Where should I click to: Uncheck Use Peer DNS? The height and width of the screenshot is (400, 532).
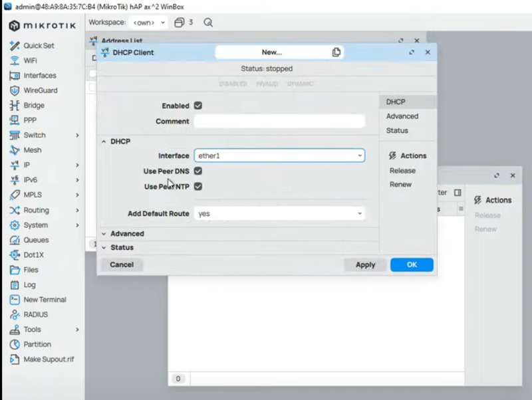pyautogui.click(x=198, y=171)
